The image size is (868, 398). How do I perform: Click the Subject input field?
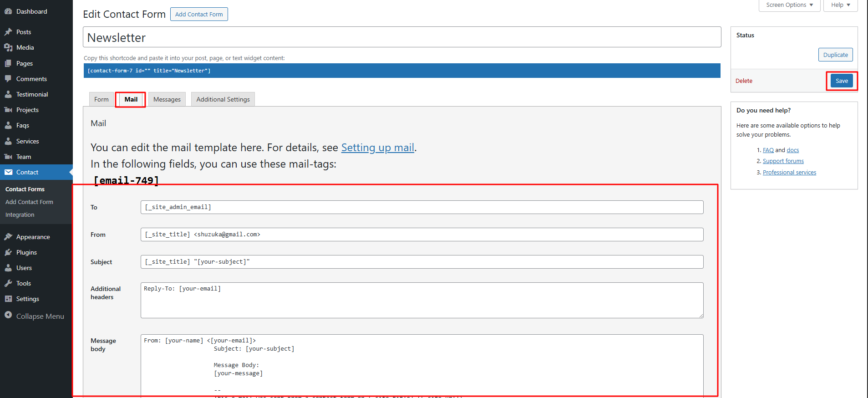pos(422,262)
